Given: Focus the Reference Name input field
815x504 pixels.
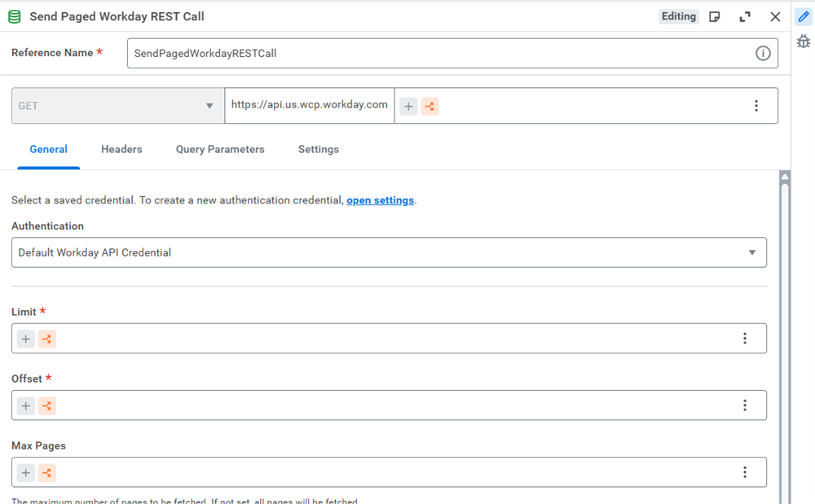Looking at the screenshot, I should (x=452, y=53).
